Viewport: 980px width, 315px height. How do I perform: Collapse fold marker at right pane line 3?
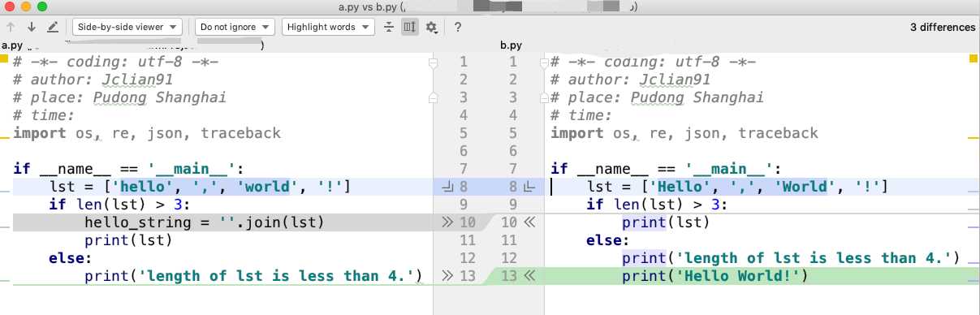click(545, 97)
